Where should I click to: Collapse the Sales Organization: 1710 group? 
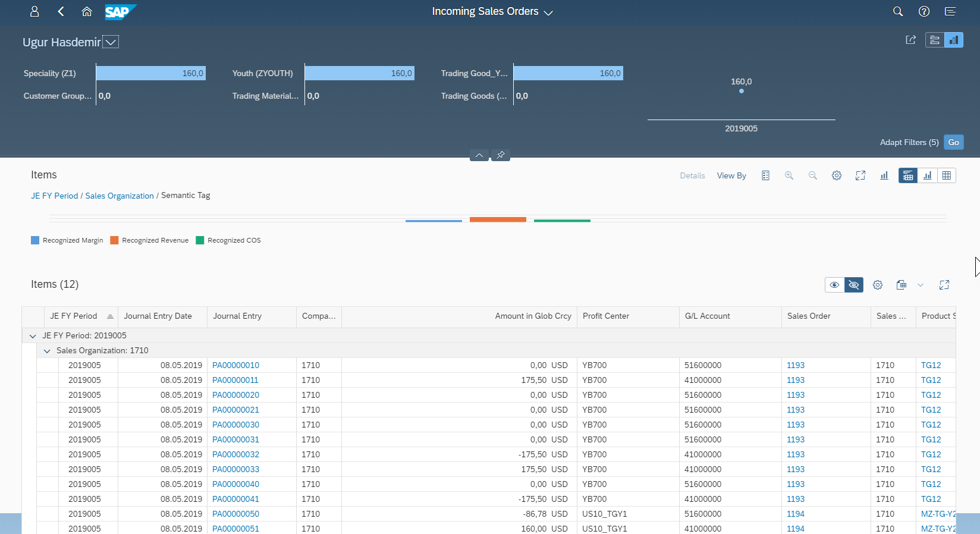[47, 351]
